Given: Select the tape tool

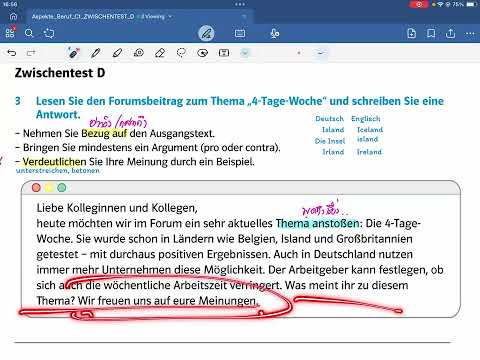Looking at the screenshot, I should (139, 53).
